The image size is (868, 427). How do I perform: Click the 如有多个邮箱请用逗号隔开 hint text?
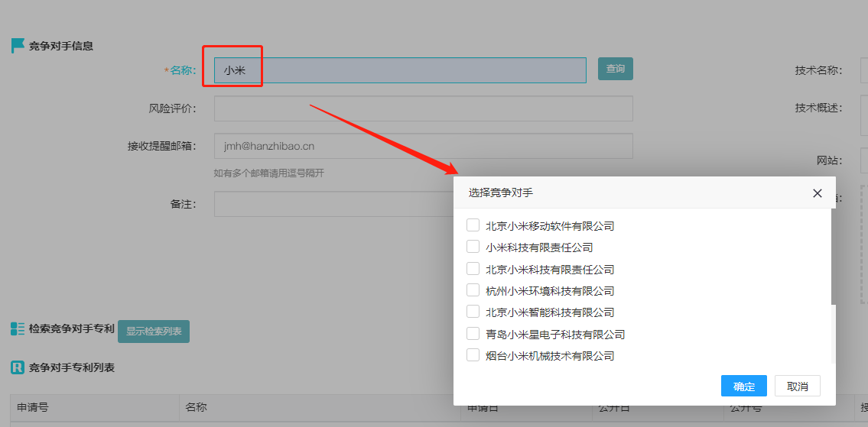pyautogui.click(x=269, y=173)
